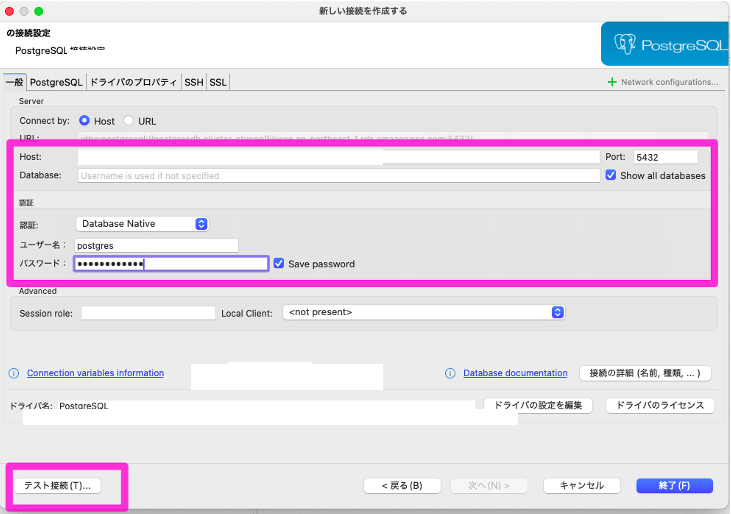The width and height of the screenshot is (731, 514).
Task: Open the ドライバのプロパティ tab
Action: coord(133,82)
